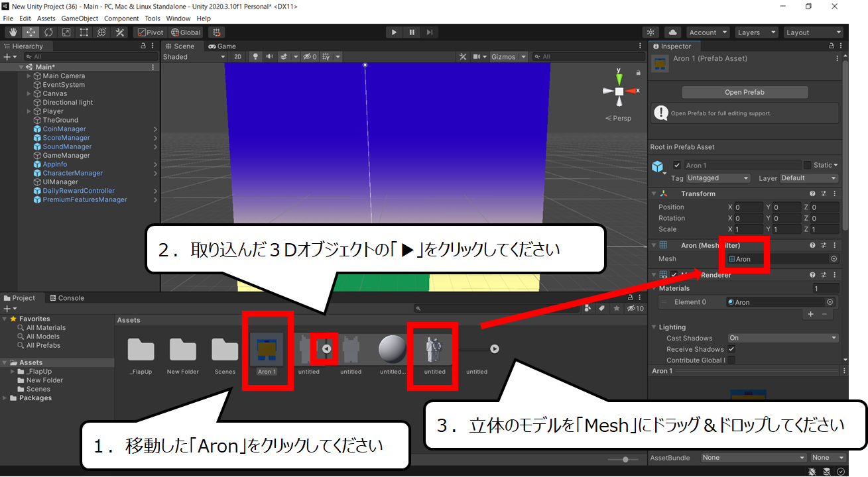Step one frame forward
The width and height of the screenshot is (868, 477).
(430, 32)
